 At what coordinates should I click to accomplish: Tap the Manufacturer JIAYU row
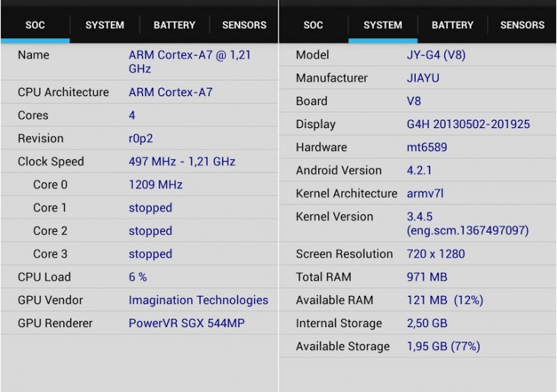(417, 78)
